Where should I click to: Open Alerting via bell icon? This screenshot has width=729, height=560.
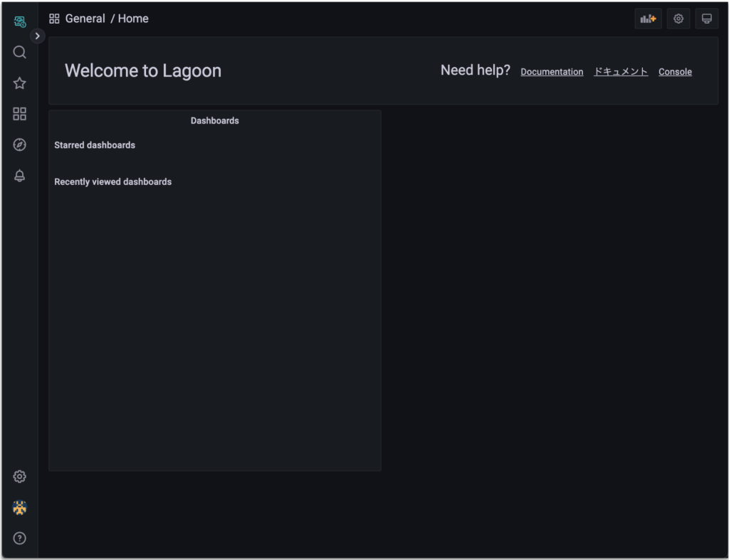tap(19, 176)
